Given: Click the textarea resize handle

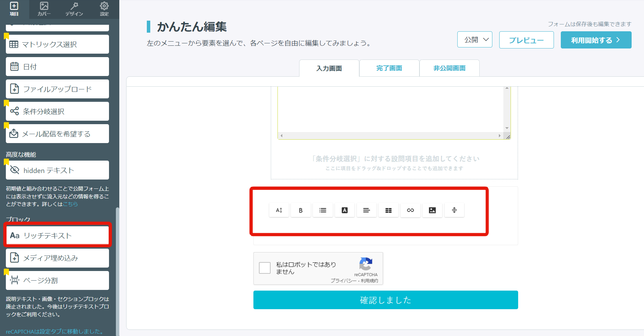Looking at the screenshot, I should pos(507,137).
